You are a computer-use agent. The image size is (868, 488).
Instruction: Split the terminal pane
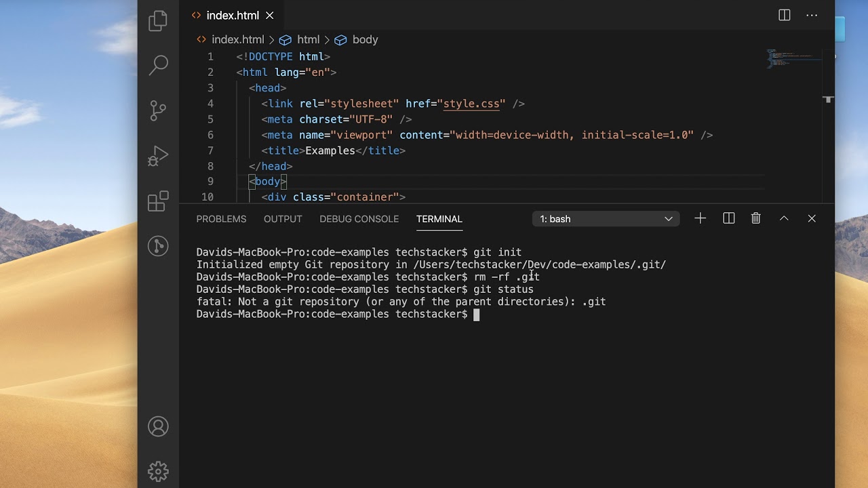(729, 218)
